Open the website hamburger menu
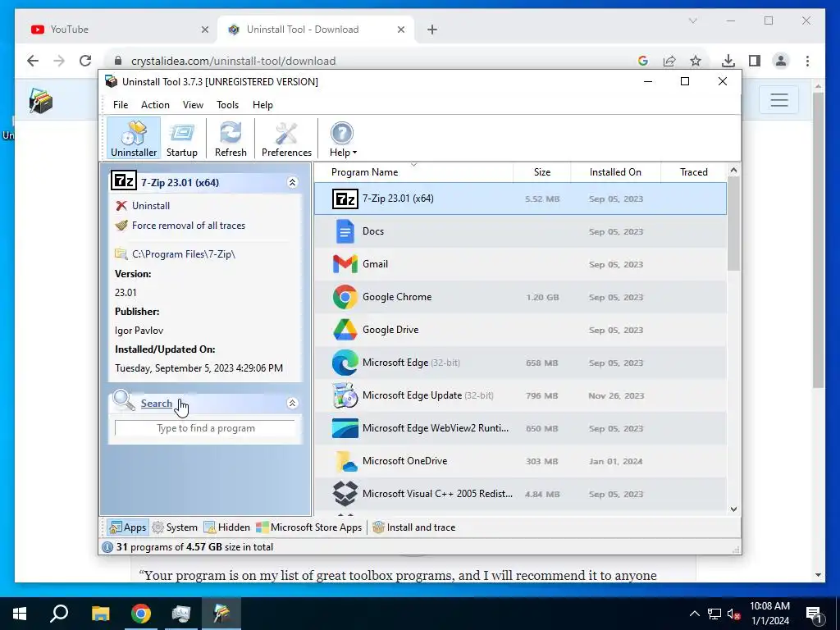Image resolution: width=840 pixels, height=630 pixels. (x=779, y=99)
